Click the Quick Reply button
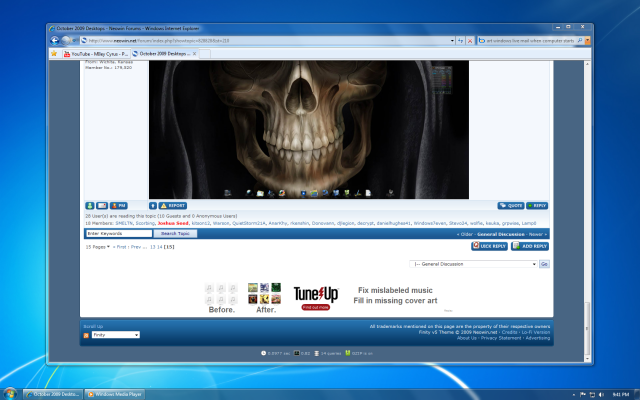Viewport: 640px width, 400px height. tap(489, 246)
